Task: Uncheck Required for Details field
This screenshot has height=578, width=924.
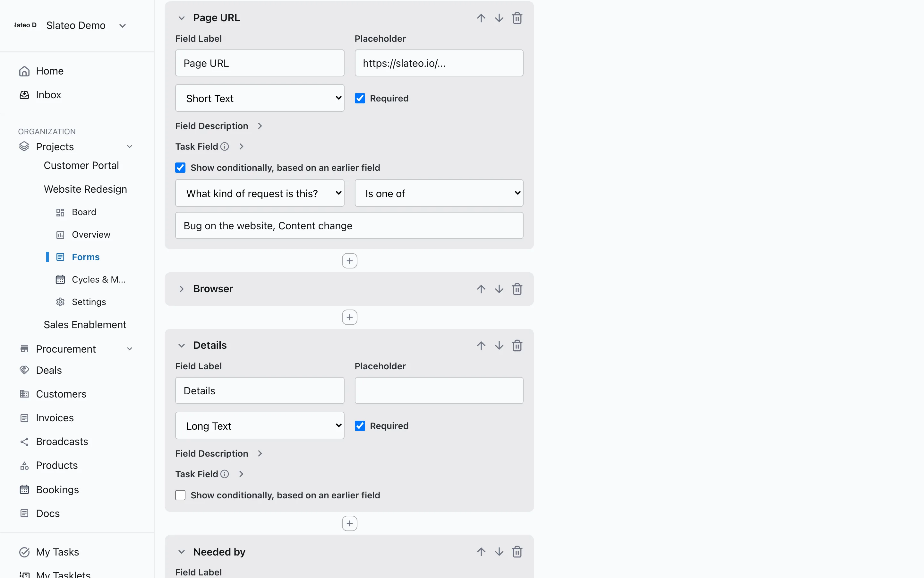Action: (x=360, y=426)
